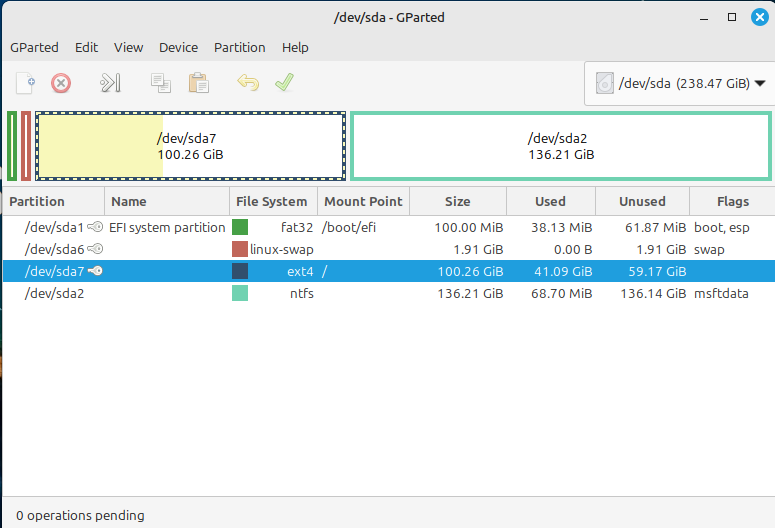Click the linux-swap file system text
Viewport: 775px width, 528px height.
282,249
